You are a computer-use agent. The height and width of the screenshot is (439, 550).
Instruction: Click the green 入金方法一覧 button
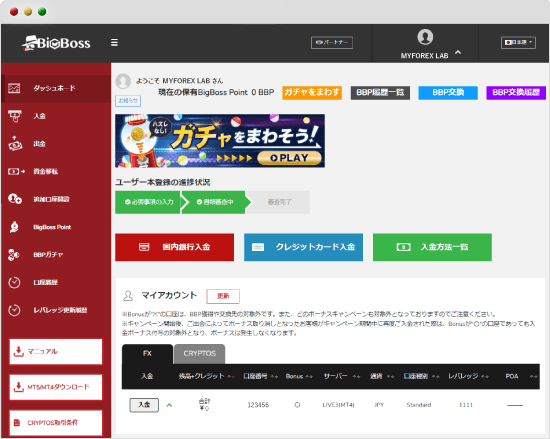pos(432,247)
